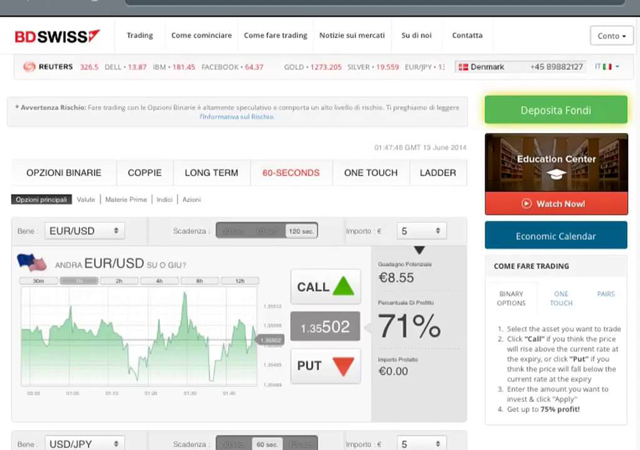Open the Conto account dropdown
The height and width of the screenshot is (450, 640).
(611, 36)
